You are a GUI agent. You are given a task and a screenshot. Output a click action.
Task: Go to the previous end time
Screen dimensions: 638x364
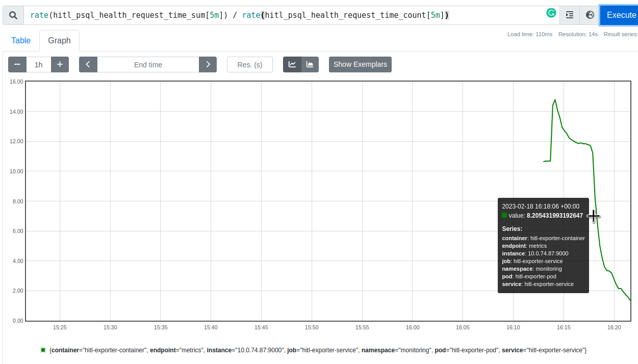88,64
